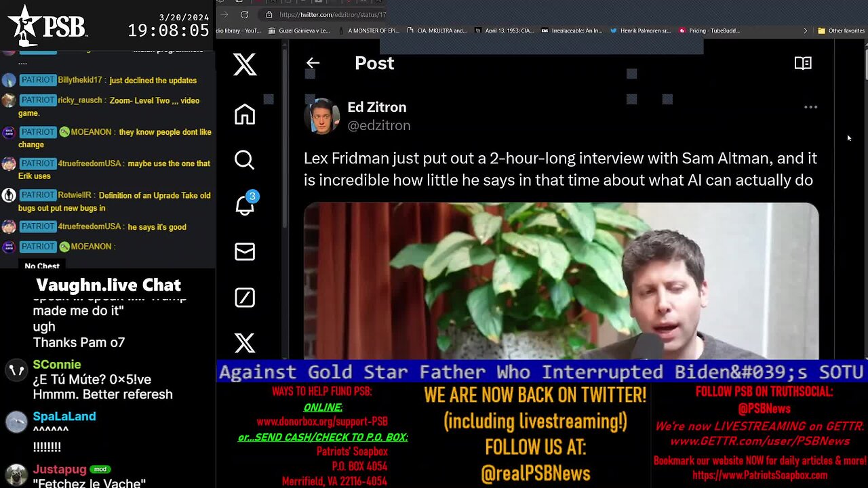
Task: Open Notifications bell with 3 badge
Action: (245, 205)
